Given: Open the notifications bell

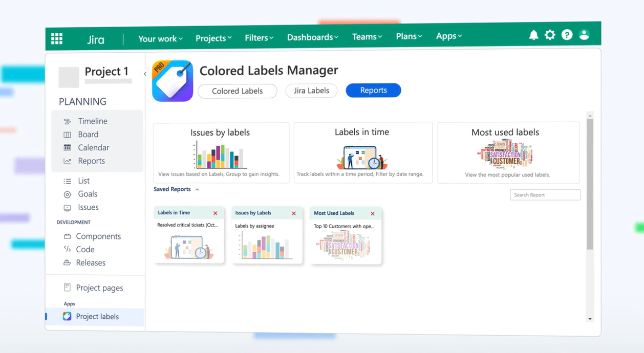Looking at the screenshot, I should [x=533, y=35].
